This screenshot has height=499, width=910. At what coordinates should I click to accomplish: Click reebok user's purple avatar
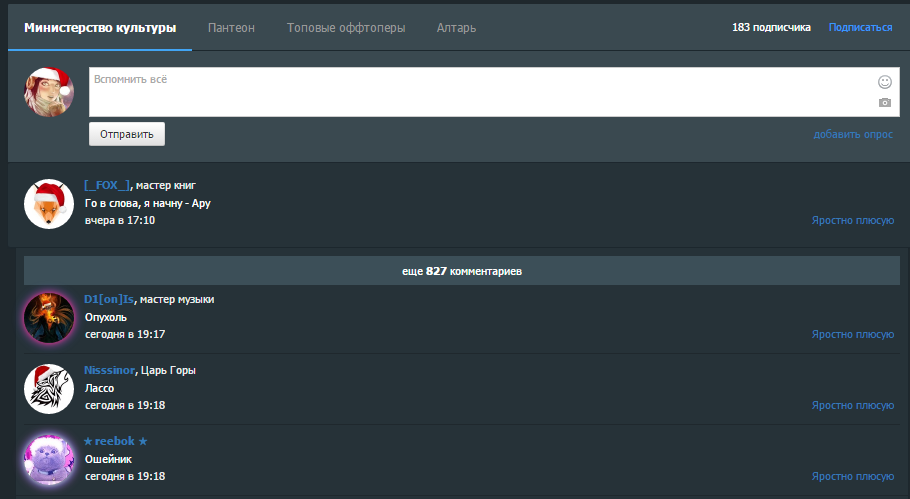[49, 460]
